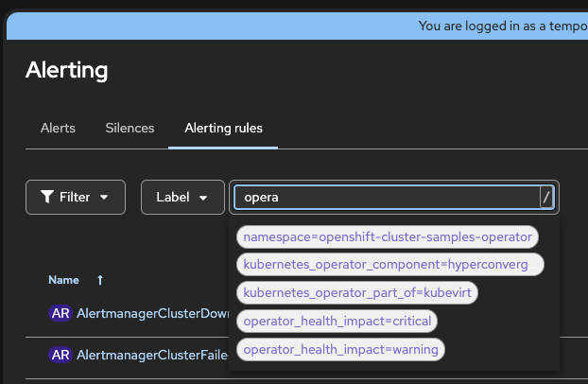
Task: Open the Filter dropdown caret
Action: click(x=104, y=198)
